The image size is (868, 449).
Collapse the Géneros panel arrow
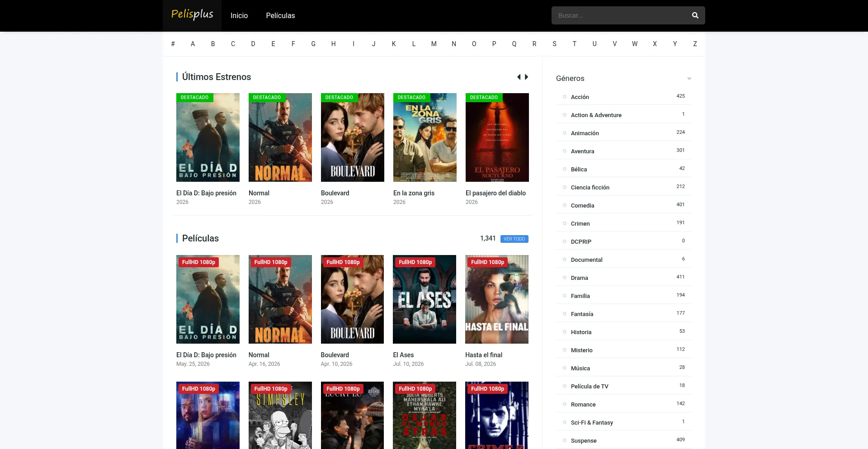(689, 79)
